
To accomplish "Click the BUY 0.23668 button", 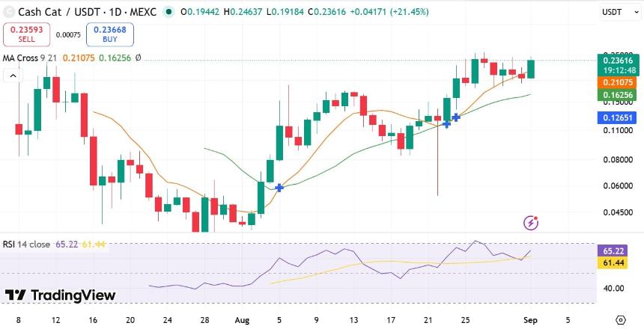I will pyautogui.click(x=109, y=34).
